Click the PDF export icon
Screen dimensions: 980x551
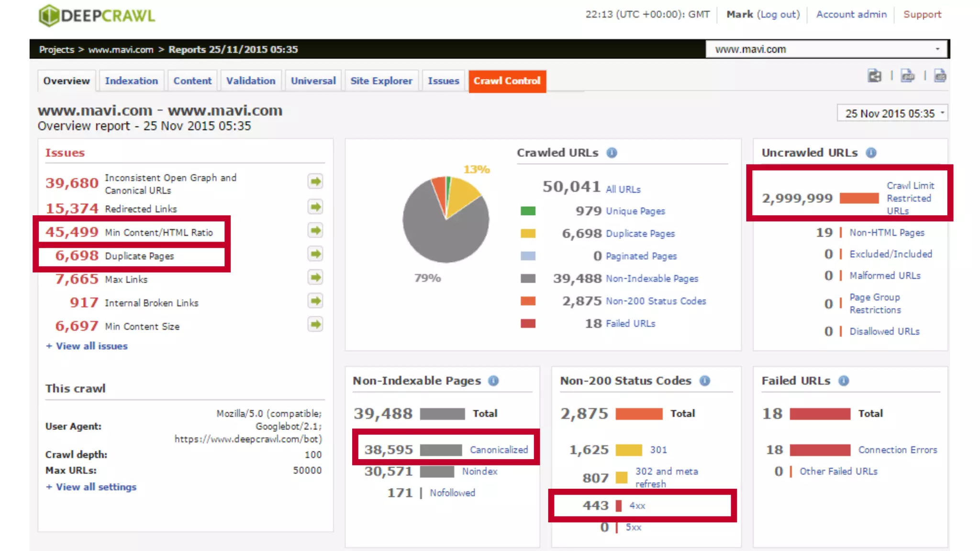coord(907,76)
